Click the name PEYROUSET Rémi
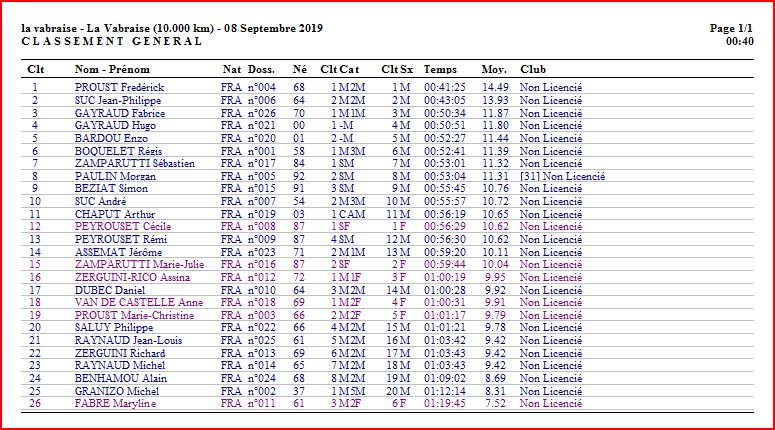 point(121,240)
